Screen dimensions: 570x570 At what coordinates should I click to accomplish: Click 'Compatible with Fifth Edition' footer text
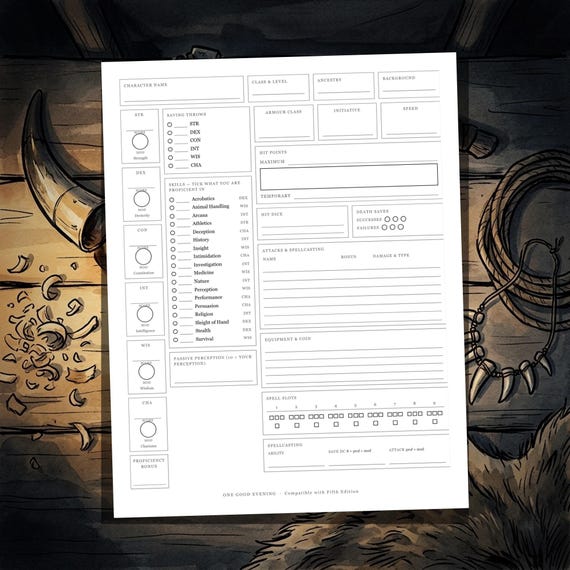click(x=321, y=492)
